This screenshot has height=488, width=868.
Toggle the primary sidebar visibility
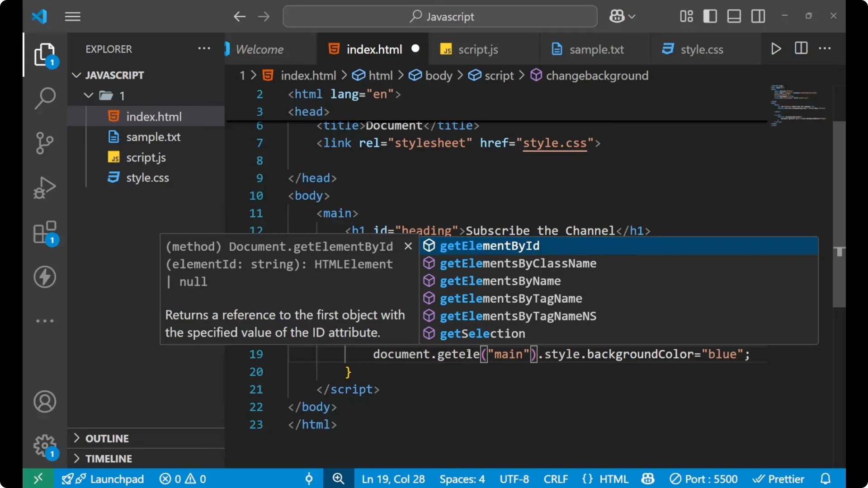[x=710, y=16]
